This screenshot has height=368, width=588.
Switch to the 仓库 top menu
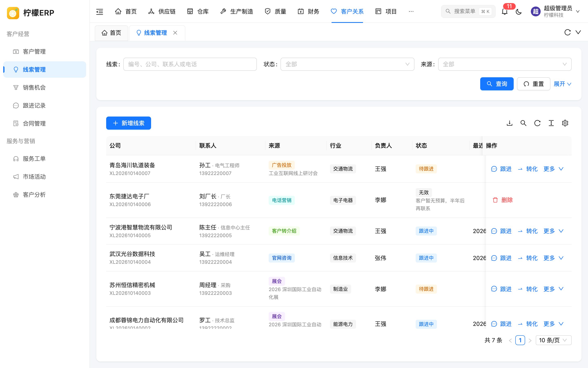pyautogui.click(x=198, y=11)
